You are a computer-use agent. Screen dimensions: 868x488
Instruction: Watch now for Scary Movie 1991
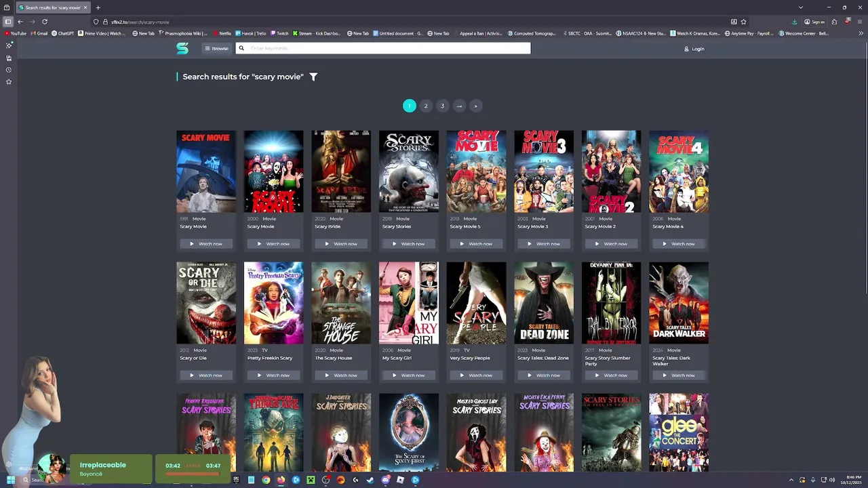(x=206, y=243)
